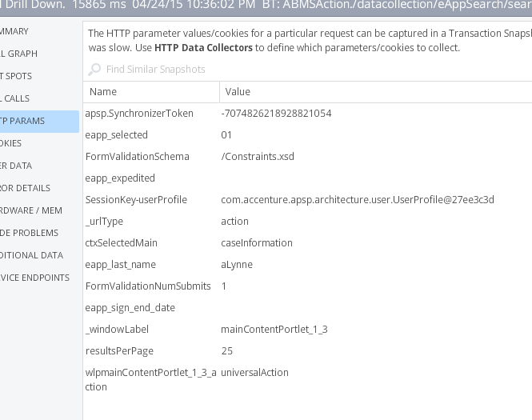View the Hardware / Mem tab

coord(31,210)
